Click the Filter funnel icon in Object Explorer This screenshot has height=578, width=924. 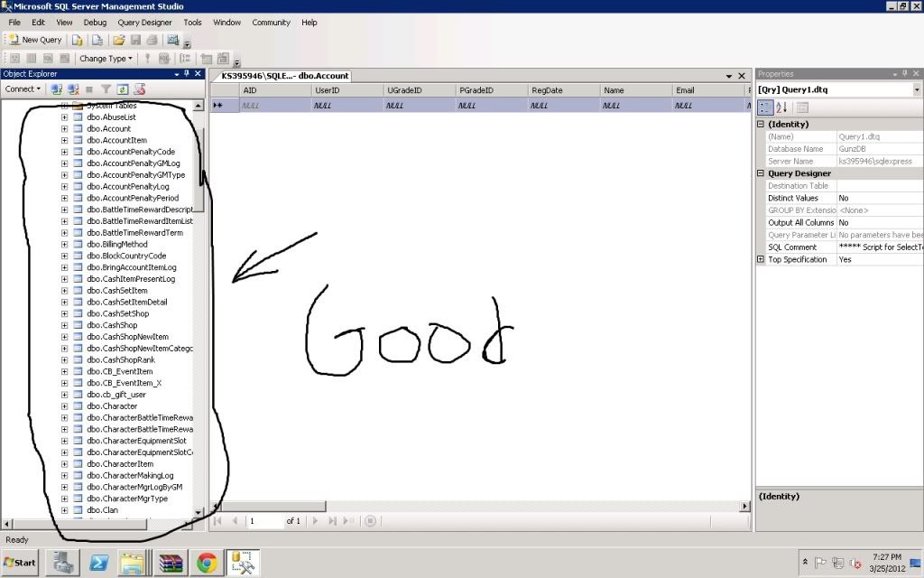(x=106, y=89)
